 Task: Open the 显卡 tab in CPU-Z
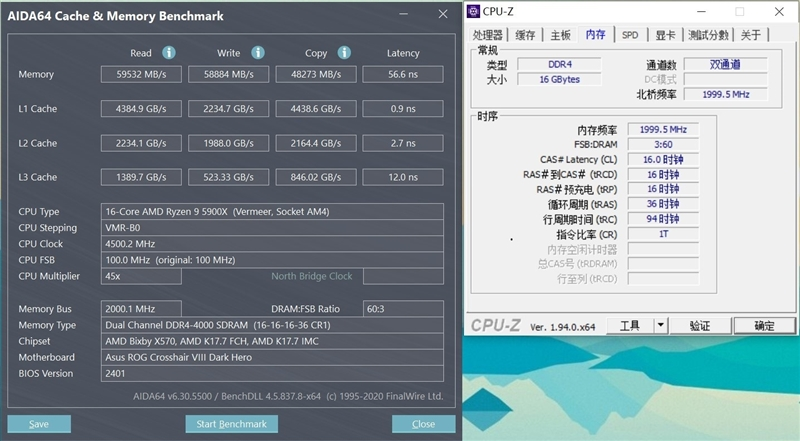click(x=665, y=35)
